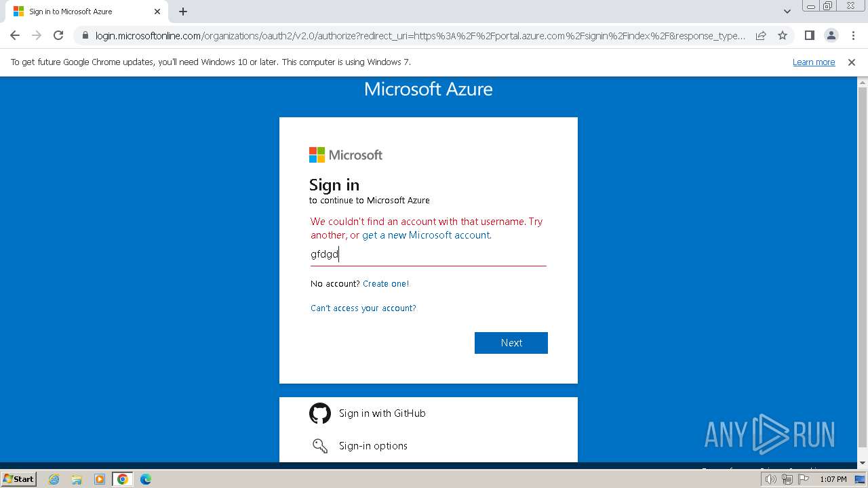Image resolution: width=868 pixels, height=488 pixels.
Task: Click the Chrome taskbar icon
Action: (x=123, y=479)
